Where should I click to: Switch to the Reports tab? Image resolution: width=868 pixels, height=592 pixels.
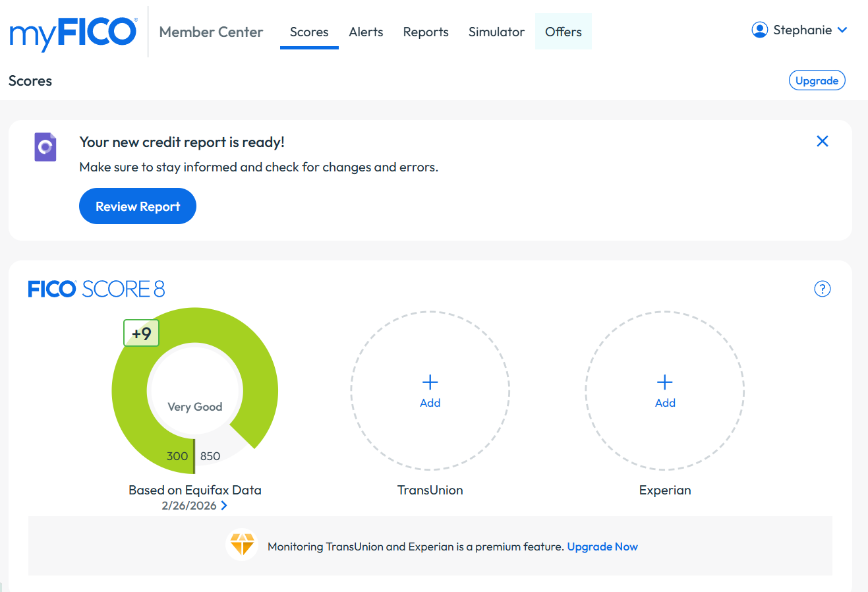click(425, 32)
